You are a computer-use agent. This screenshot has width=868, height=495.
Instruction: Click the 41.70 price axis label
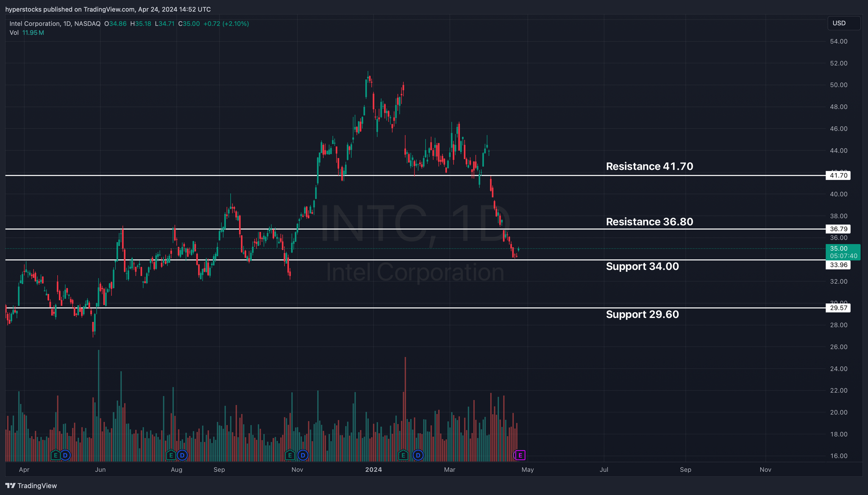point(838,175)
